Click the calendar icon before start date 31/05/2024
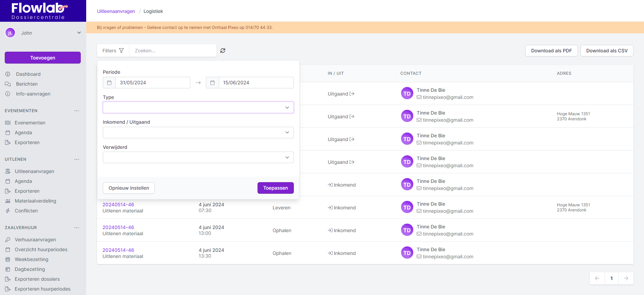The height and width of the screenshot is (295, 644). coord(109,83)
